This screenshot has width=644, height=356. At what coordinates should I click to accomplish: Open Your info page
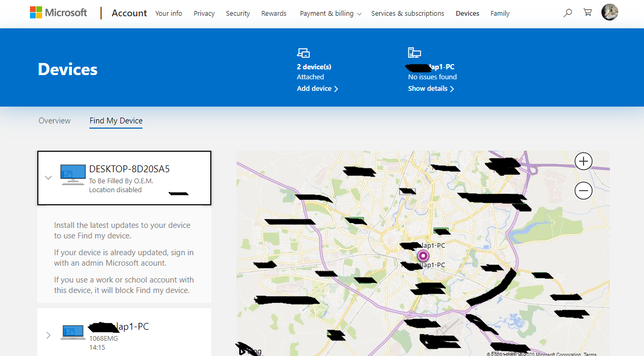[x=169, y=14]
